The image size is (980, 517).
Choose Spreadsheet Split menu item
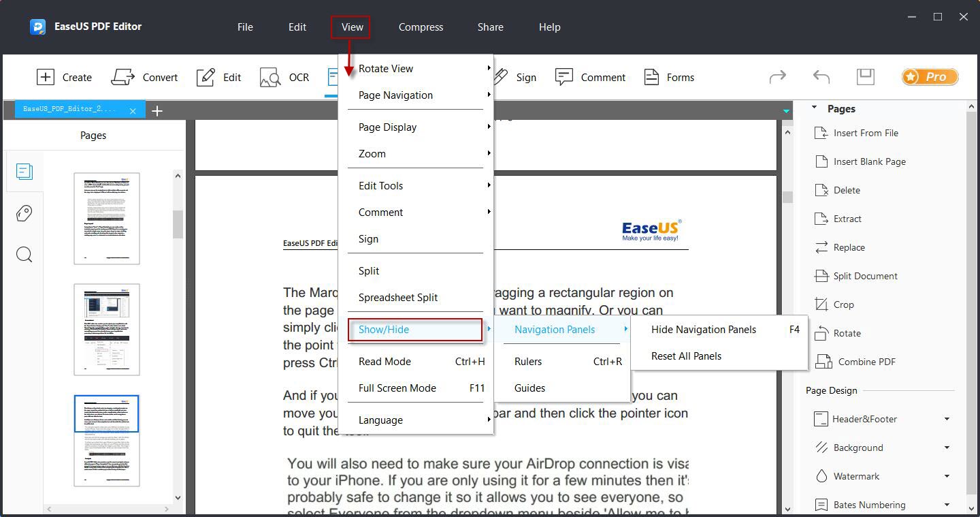pyautogui.click(x=416, y=297)
